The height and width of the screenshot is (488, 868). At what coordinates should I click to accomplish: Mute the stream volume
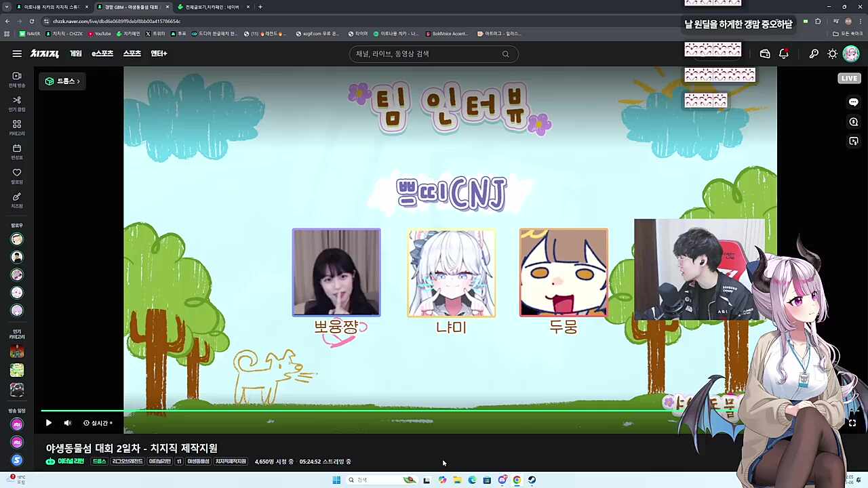[67, 423]
